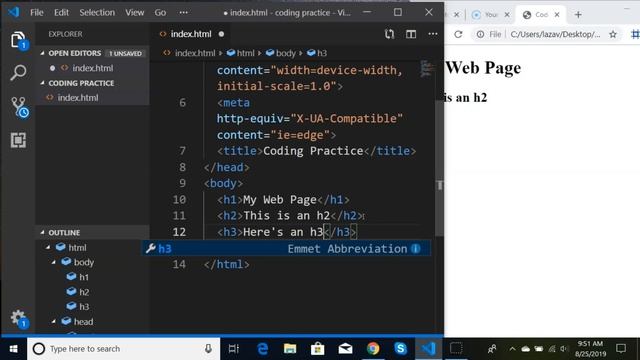Collapse the html node in Outline
The height and width of the screenshot is (360, 640).
click(x=48, y=247)
